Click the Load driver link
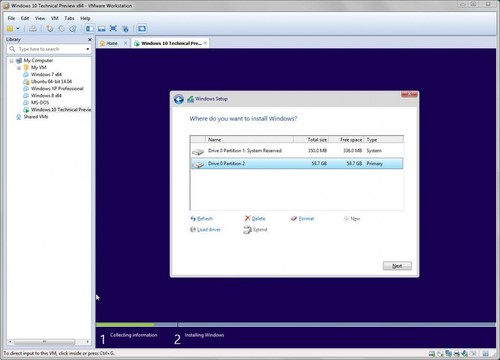This screenshot has height=360, width=500. pos(205,230)
